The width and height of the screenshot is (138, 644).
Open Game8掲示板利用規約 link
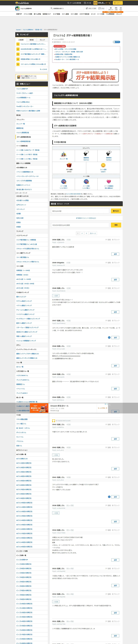pyautogui.click(x=74, y=194)
